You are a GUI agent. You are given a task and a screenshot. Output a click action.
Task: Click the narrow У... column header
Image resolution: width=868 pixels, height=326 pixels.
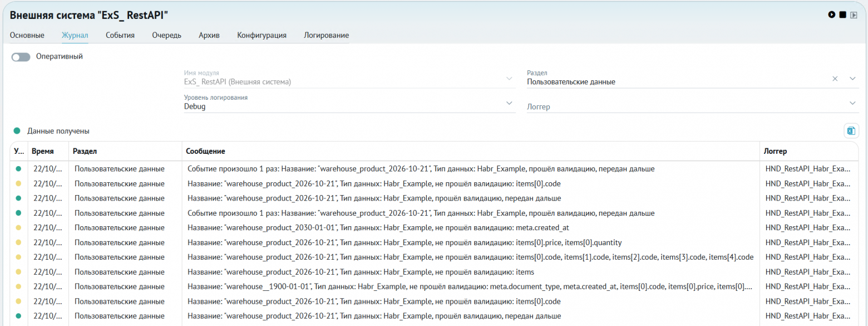(19, 151)
